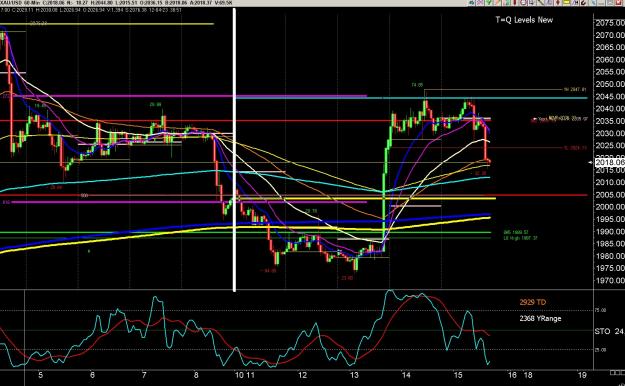
Task: Click the STO indicator value label
Action: (609, 331)
